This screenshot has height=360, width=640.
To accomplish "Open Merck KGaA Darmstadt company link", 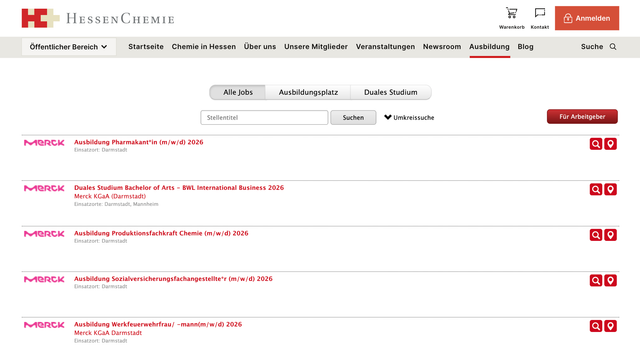I will pyautogui.click(x=108, y=333).
